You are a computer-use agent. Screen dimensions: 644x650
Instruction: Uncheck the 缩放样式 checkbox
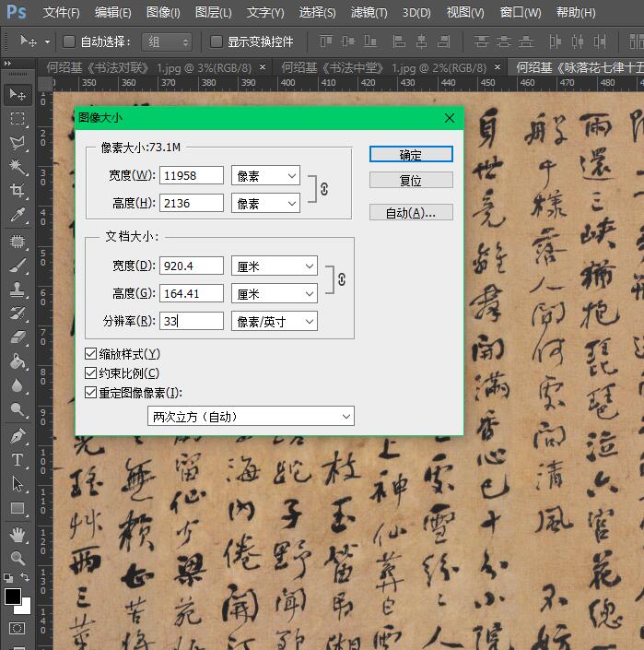click(x=90, y=354)
